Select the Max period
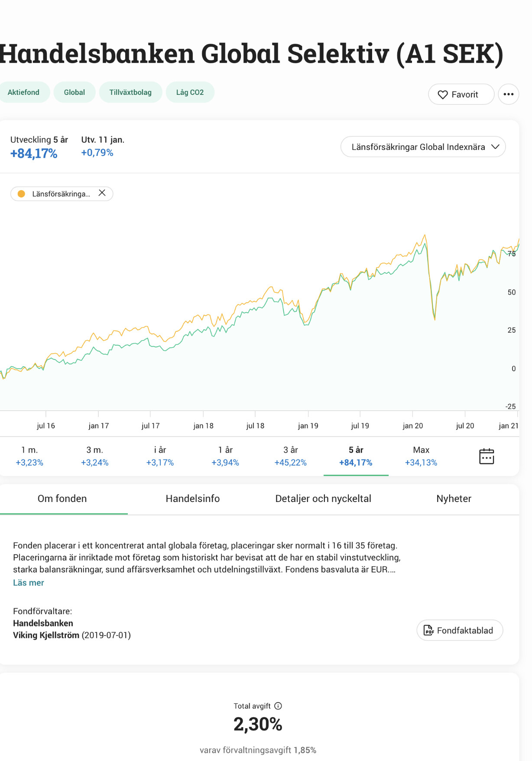532x761 pixels. (421, 456)
